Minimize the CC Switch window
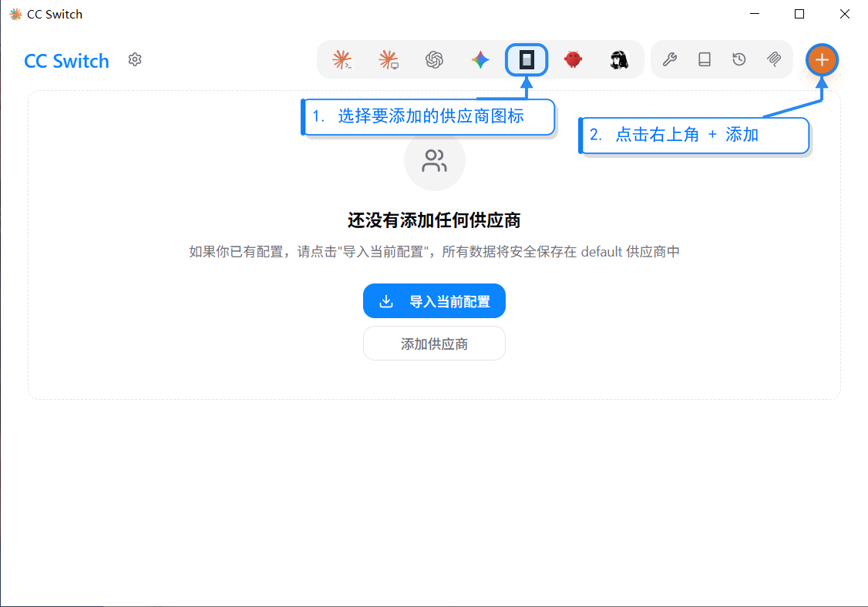868x607 pixels. coord(754,14)
